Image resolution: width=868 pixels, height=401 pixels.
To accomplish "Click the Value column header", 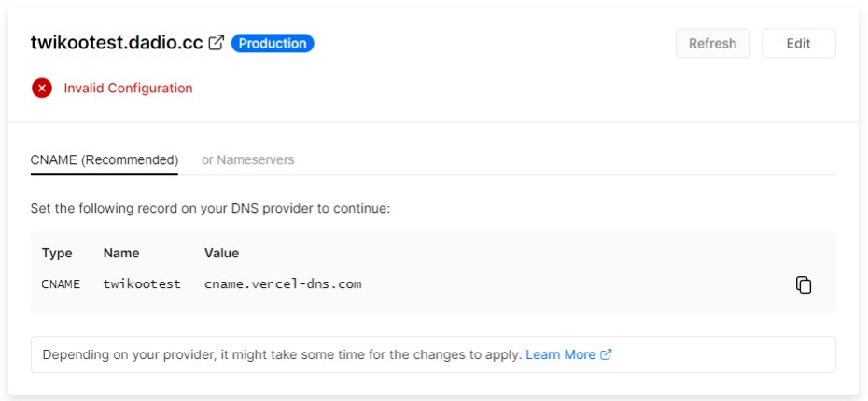I will click(x=221, y=253).
